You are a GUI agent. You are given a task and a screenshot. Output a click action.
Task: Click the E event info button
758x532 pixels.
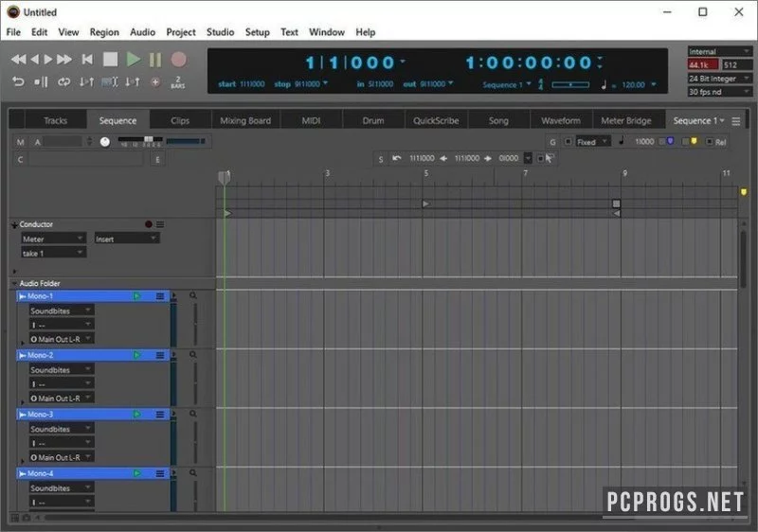point(157,159)
